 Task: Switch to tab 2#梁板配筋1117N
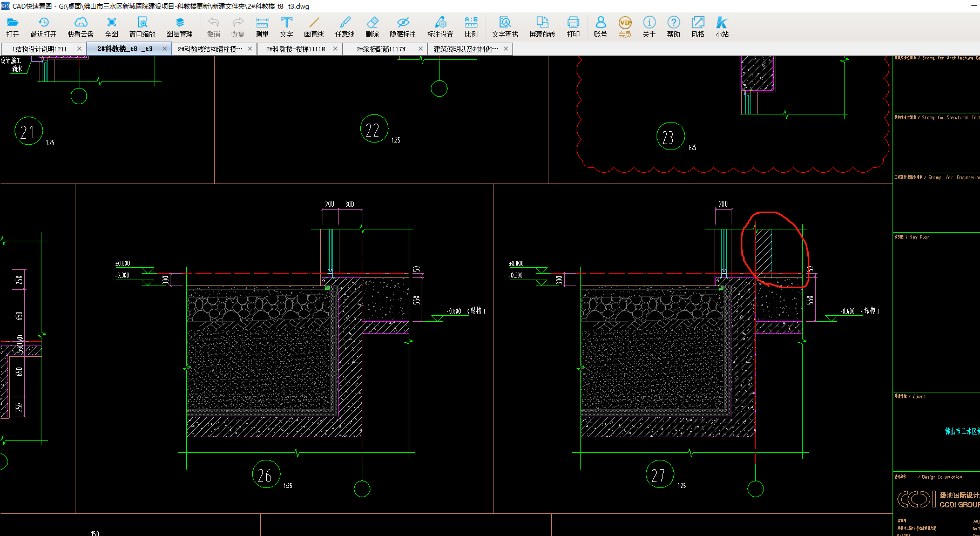381,49
